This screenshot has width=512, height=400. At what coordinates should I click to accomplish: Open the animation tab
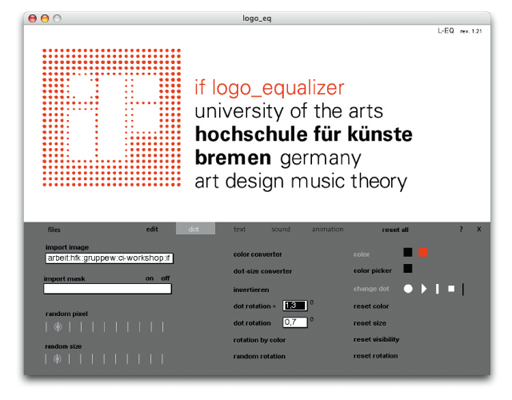click(x=327, y=229)
